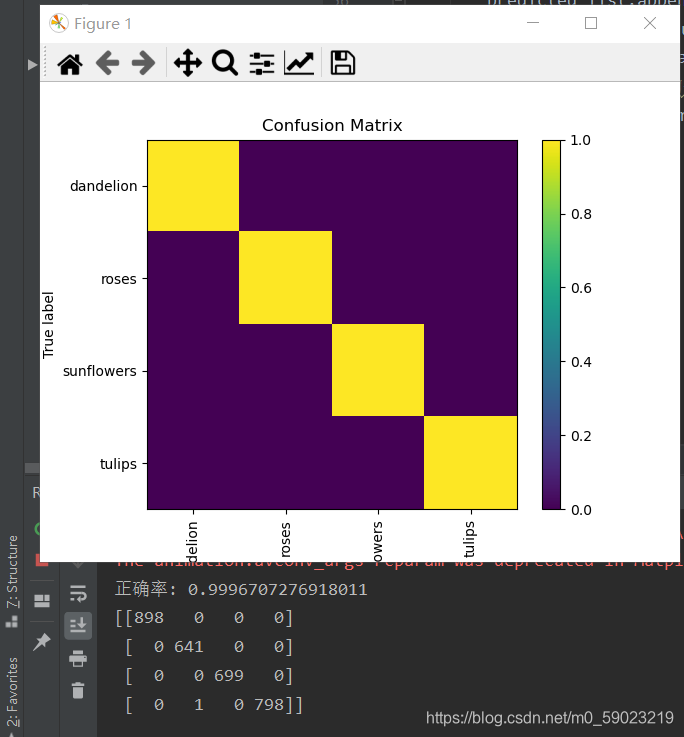This screenshot has height=737, width=684.
Task: Minimize the Figure 1 window
Action: coord(533,23)
